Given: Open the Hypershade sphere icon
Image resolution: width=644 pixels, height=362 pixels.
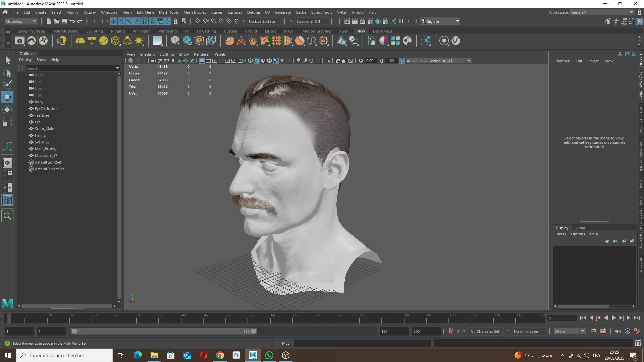Looking at the screenshot, I should click(378, 21).
